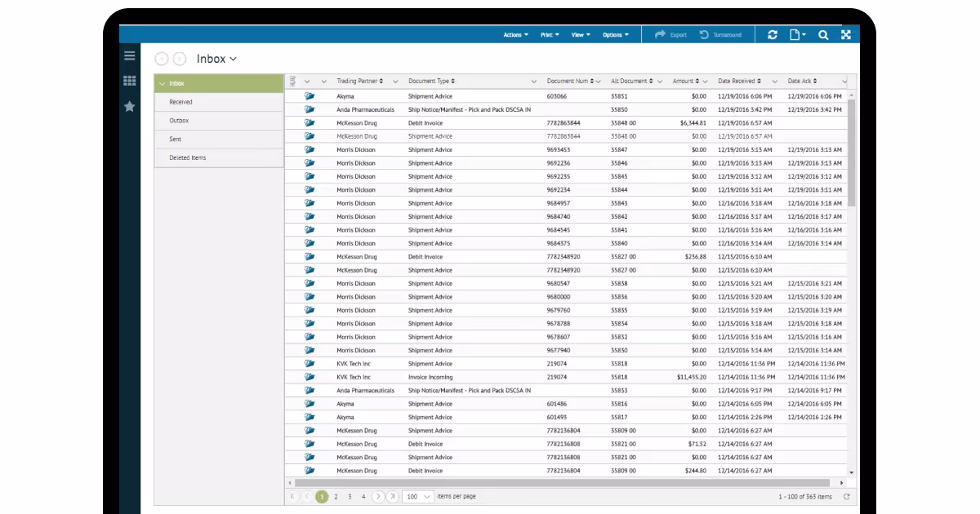980x514 pixels.
Task: Select the checkbox column header icon
Action: pos(292,81)
